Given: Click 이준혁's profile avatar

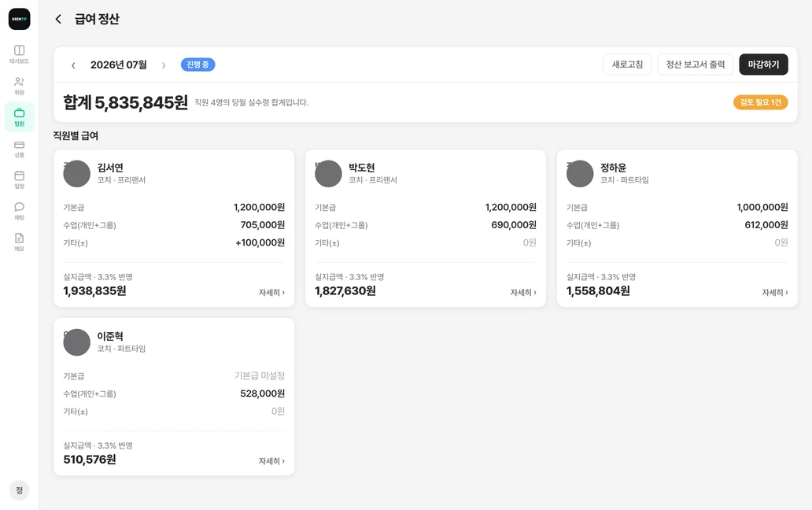Looking at the screenshot, I should pos(76,342).
